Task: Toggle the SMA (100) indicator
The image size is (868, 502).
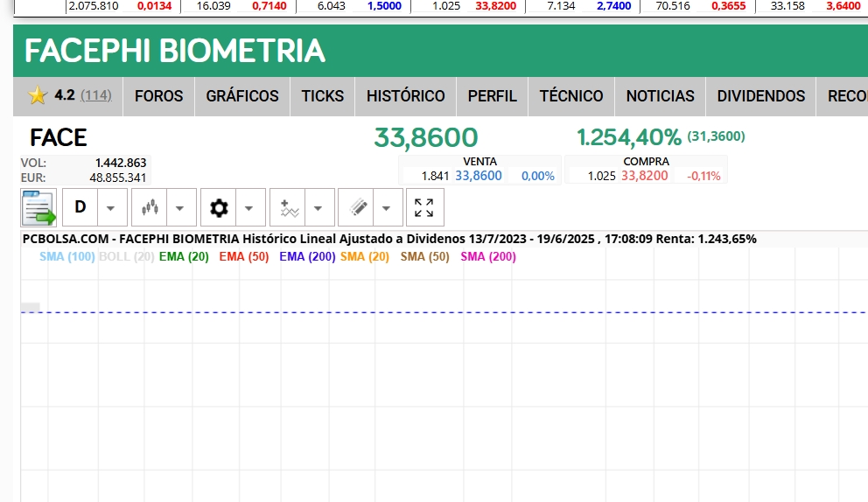Action: coord(67,257)
